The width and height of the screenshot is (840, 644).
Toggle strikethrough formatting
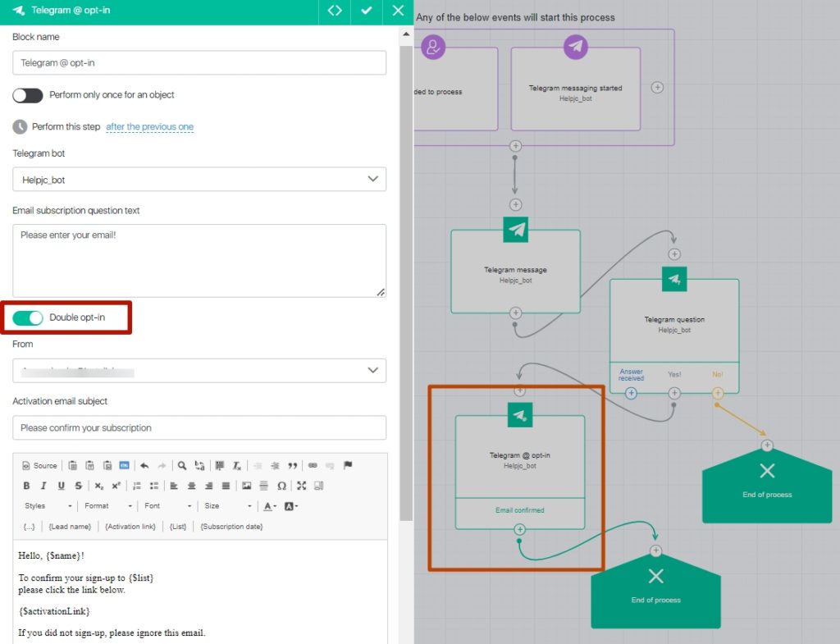click(x=79, y=486)
